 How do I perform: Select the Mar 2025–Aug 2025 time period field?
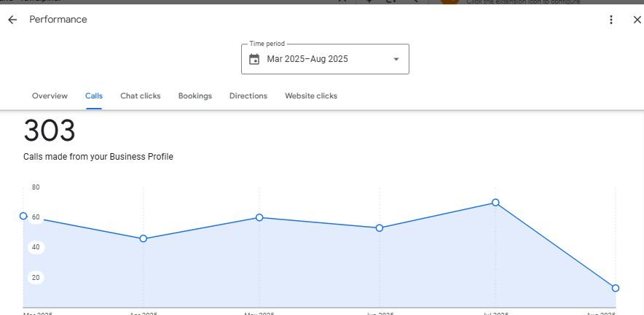pyautogui.click(x=325, y=59)
